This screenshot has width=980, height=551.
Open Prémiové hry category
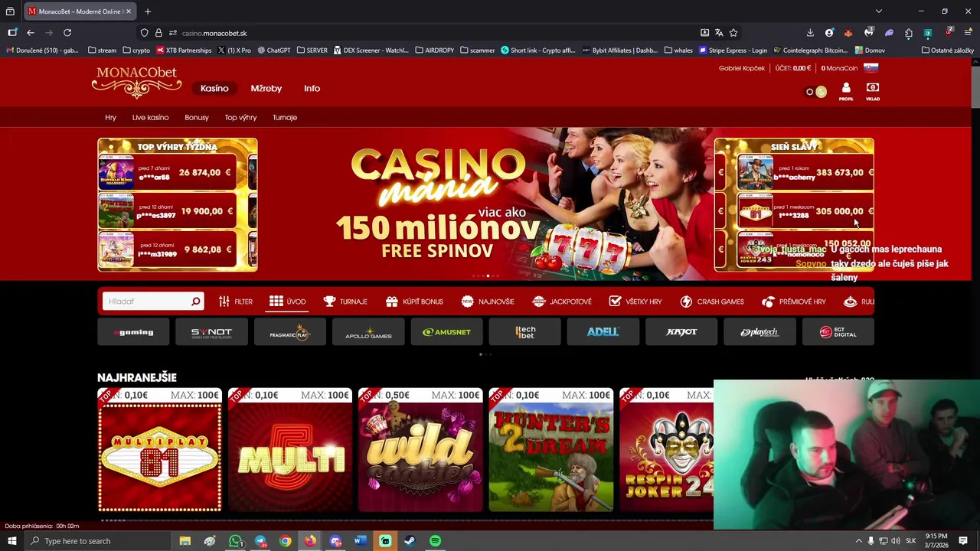[794, 302]
